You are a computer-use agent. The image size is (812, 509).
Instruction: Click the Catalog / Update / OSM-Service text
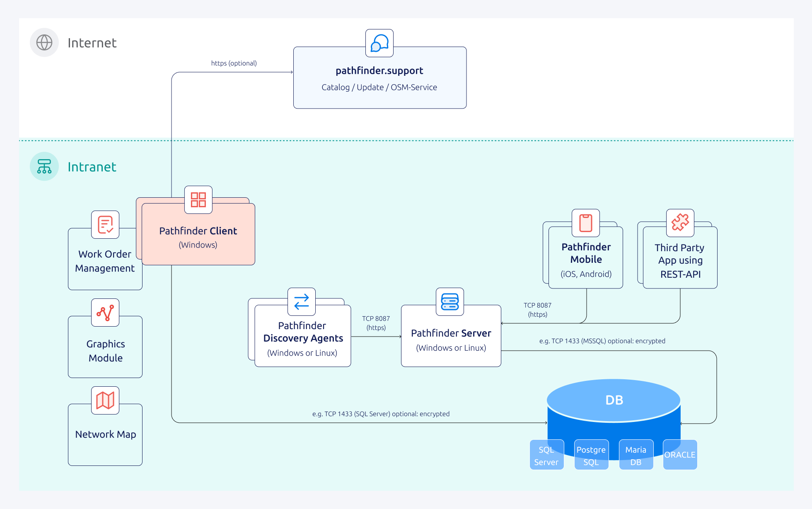379,87
